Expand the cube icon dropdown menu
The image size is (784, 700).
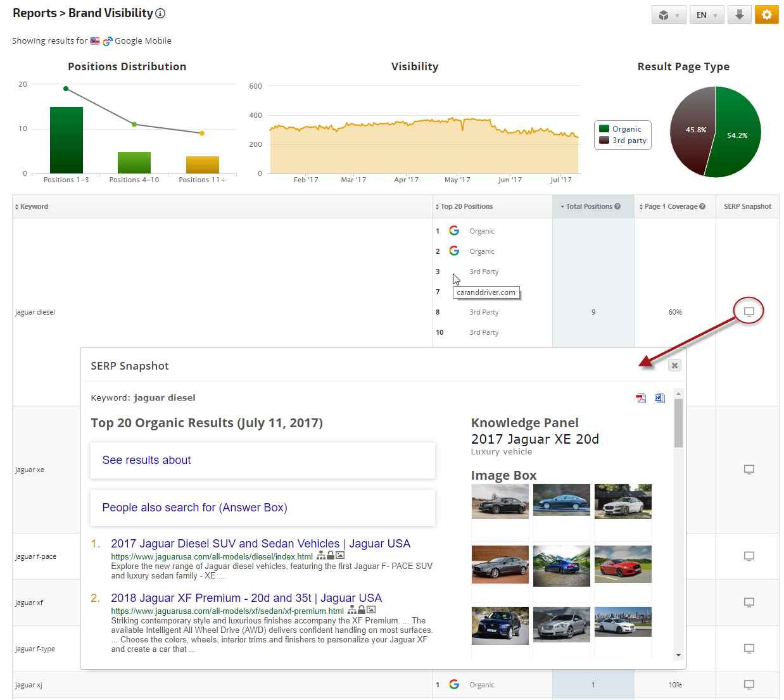click(x=668, y=15)
